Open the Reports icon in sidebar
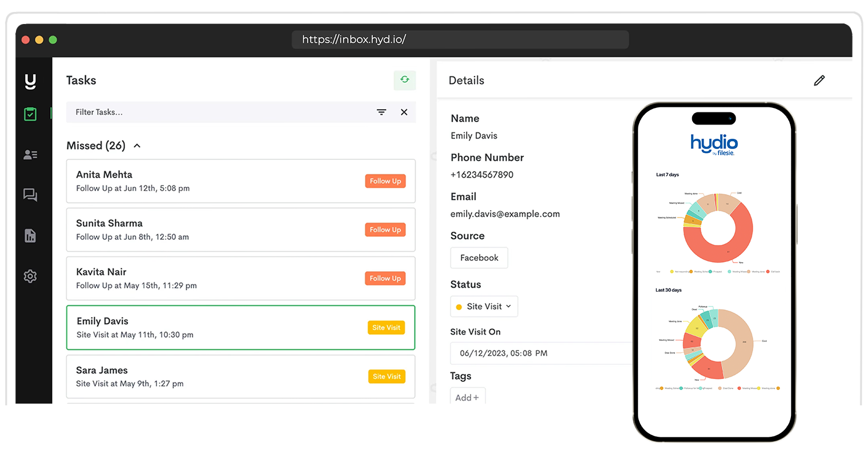This screenshot has width=868, height=451. [x=30, y=235]
